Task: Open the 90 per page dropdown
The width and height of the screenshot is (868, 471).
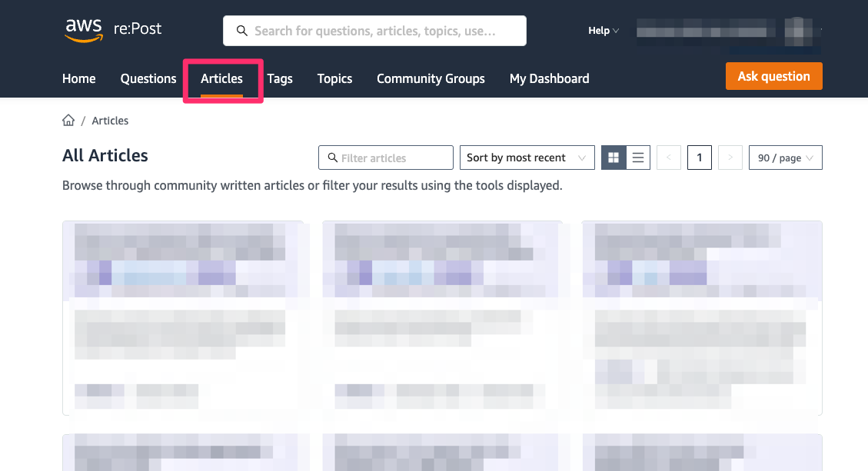Action: (785, 157)
